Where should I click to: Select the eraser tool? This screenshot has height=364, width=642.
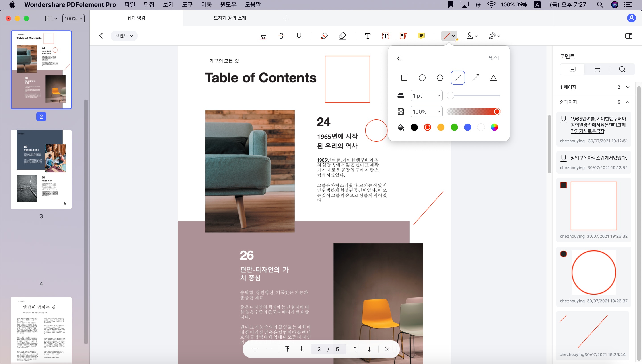pyautogui.click(x=342, y=36)
